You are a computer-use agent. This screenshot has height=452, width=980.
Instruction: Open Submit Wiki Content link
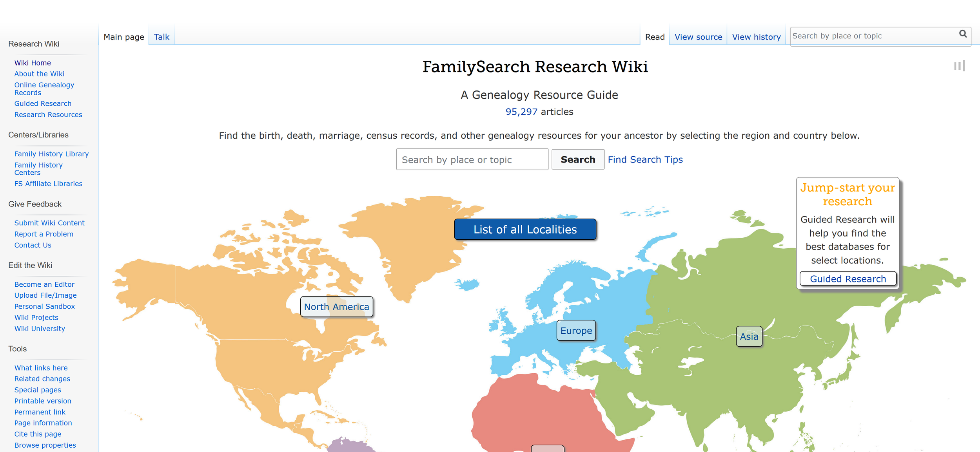tap(49, 223)
